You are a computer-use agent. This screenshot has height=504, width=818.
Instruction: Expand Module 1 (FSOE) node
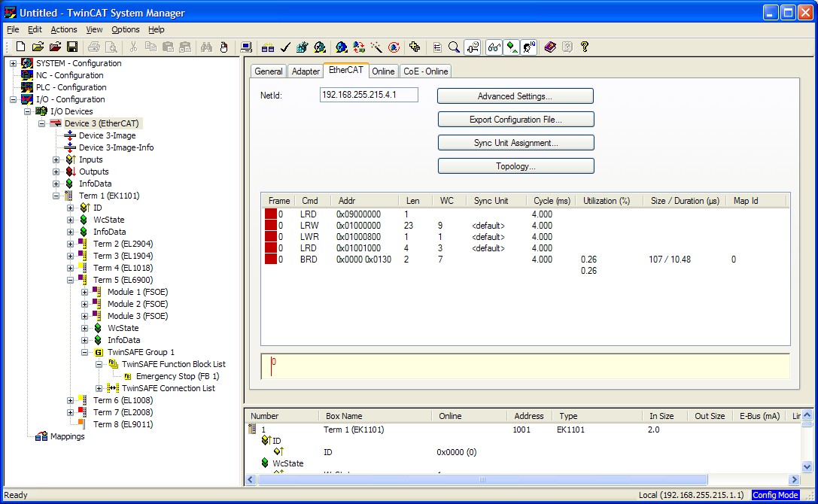(84, 292)
